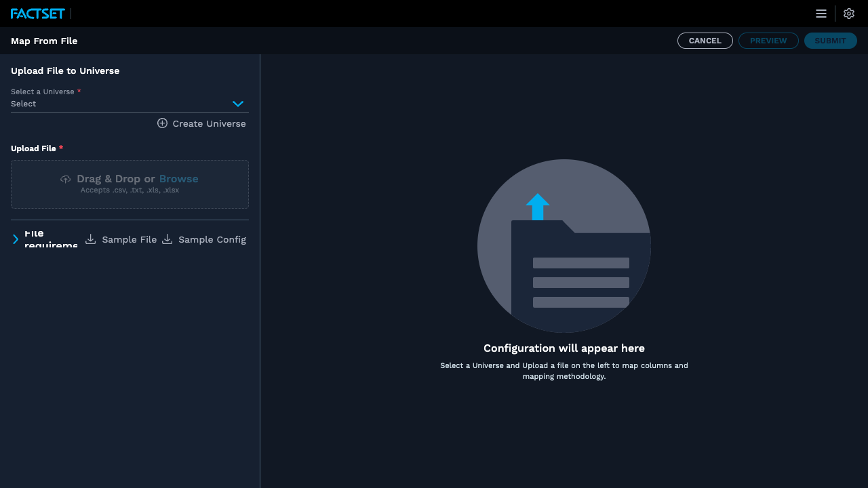Open the hamburger menu icon
The width and height of the screenshot is (868, 488).
[x=821, y=14]
